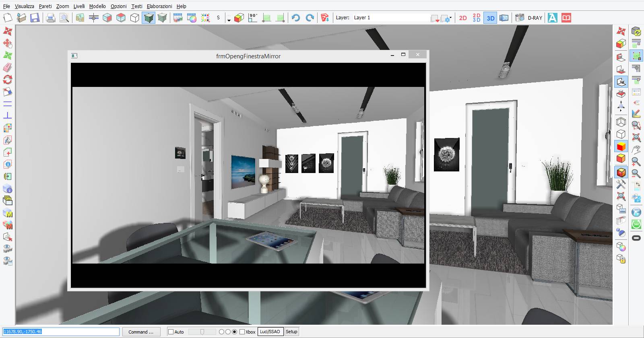Click the Command ... button

(141, 332)
